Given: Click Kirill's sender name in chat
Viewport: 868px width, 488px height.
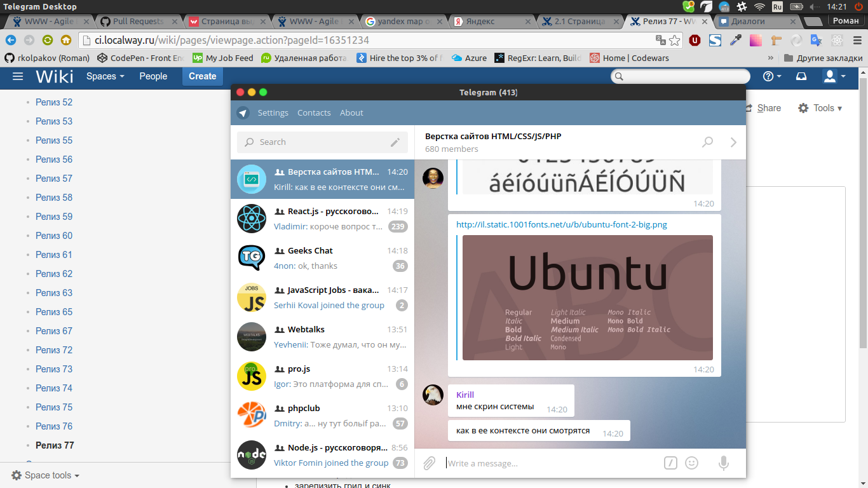Looking at the screenshot, I should coord(465,395).
